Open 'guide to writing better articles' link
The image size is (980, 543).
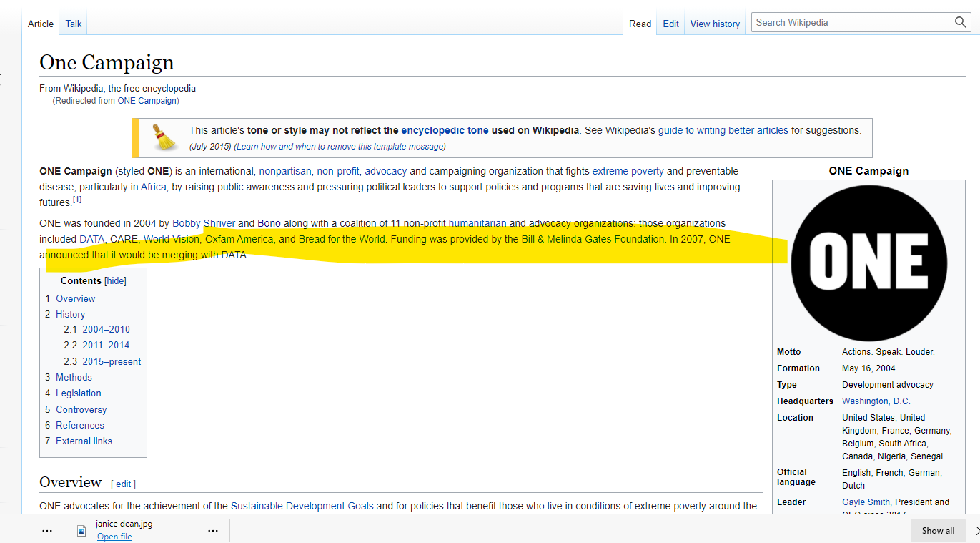(x=723, y=130)
